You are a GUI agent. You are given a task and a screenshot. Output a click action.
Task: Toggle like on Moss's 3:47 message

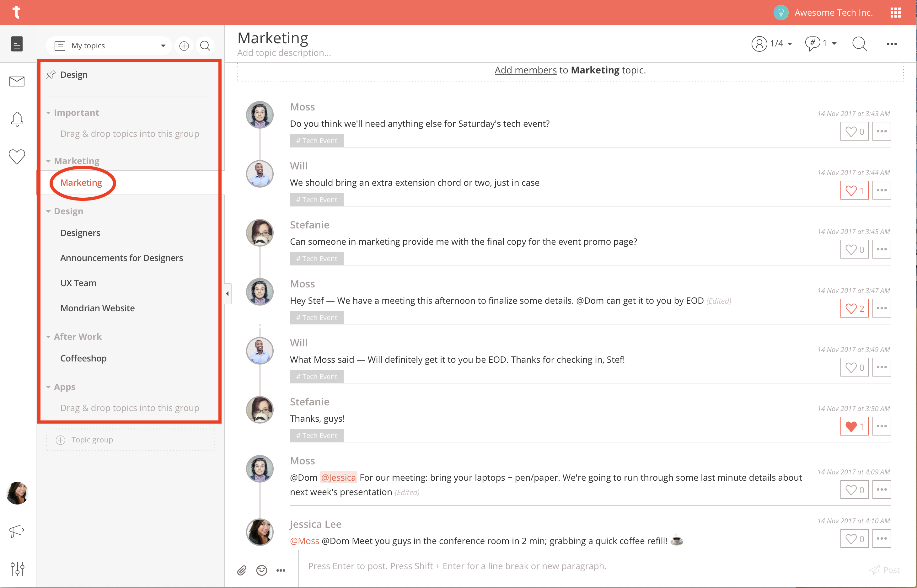[854, 308]
